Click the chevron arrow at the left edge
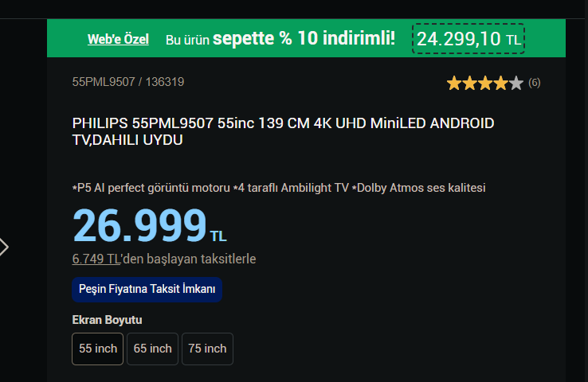 pyautogui.click(x=4, y=248)
